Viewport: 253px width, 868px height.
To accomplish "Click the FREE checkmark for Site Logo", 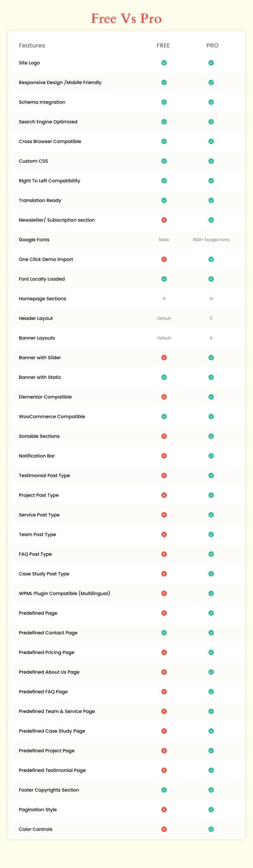I will [x=164, y=63].
